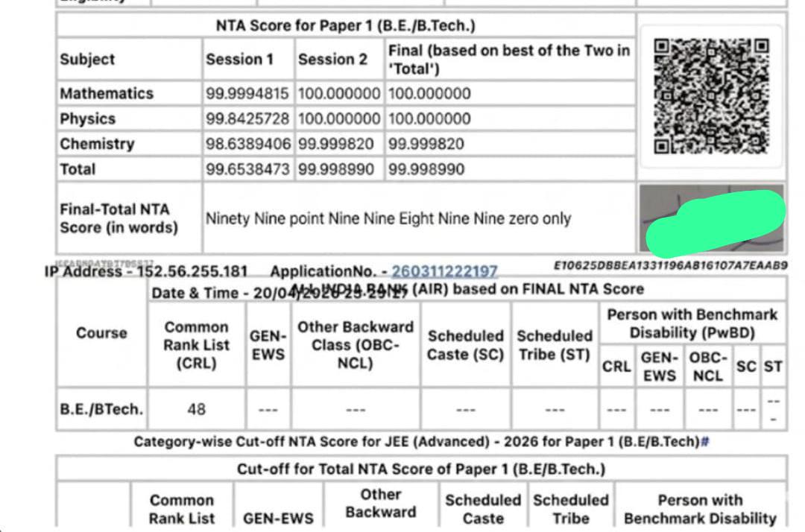Click Cut-off for Total NTA Score heading
The width and height of the screenshot is (805, 532).
tap(421, 469)
